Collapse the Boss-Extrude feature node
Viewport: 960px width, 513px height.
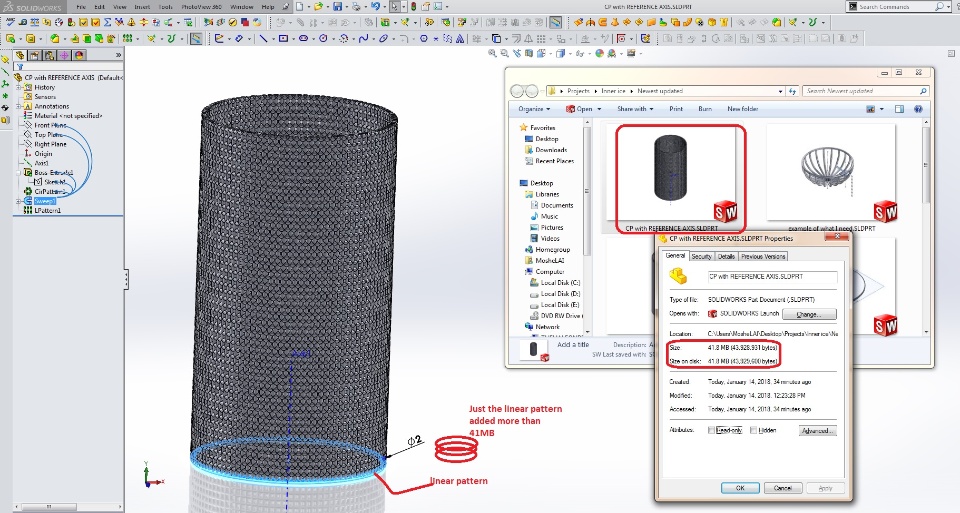point(19,173)
